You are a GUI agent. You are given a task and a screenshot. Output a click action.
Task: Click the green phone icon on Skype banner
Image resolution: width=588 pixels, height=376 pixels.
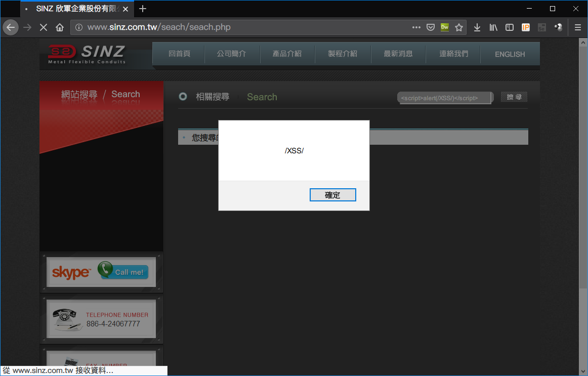[105, 269]
